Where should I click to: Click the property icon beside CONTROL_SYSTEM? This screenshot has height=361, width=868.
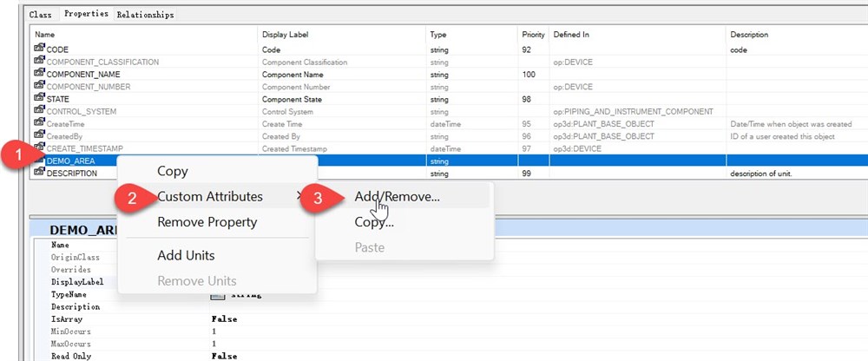point(39,111)
